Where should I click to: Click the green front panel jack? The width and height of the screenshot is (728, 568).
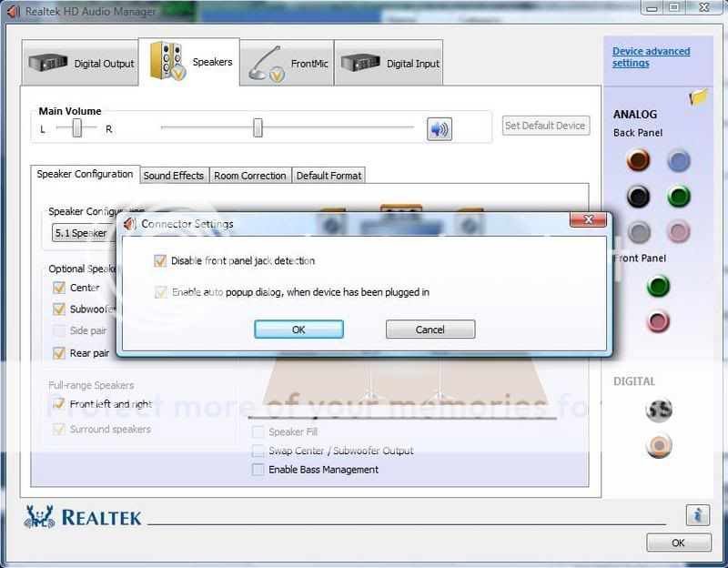pos(658,285)
